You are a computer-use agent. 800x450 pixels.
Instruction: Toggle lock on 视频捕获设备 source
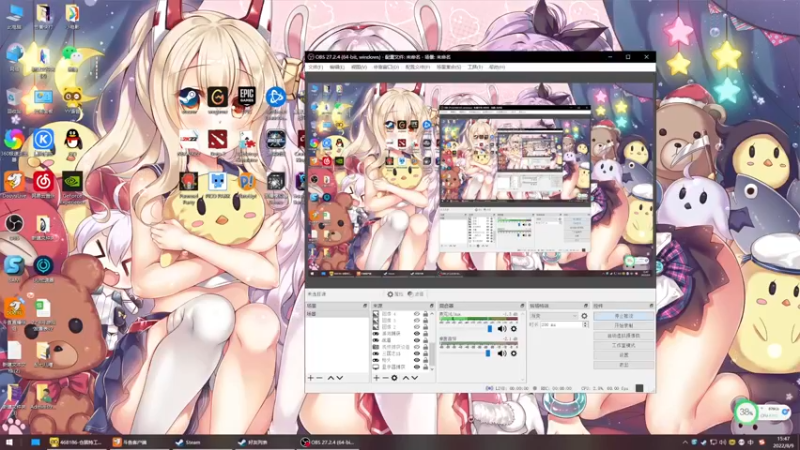point(425,347)
